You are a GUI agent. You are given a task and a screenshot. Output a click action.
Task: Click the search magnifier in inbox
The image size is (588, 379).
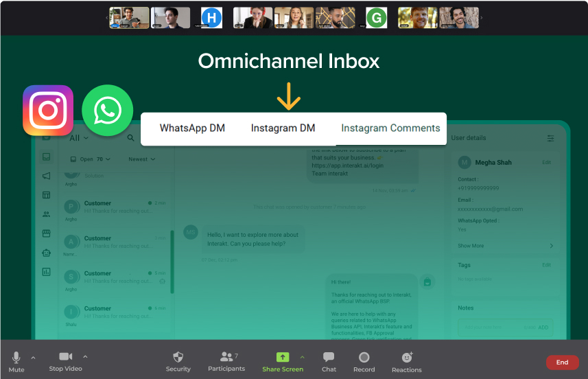point(130,138)
